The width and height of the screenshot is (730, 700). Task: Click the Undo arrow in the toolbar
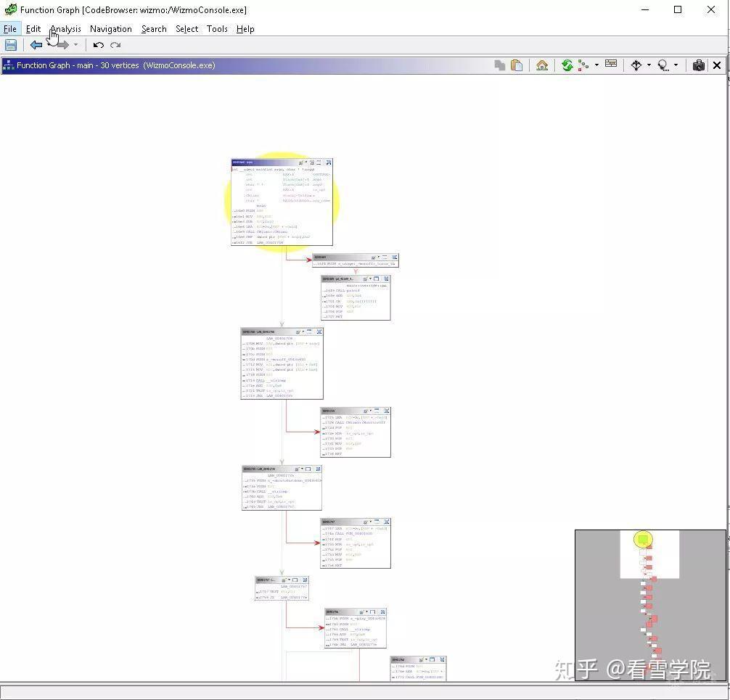(x=98, y=45)
